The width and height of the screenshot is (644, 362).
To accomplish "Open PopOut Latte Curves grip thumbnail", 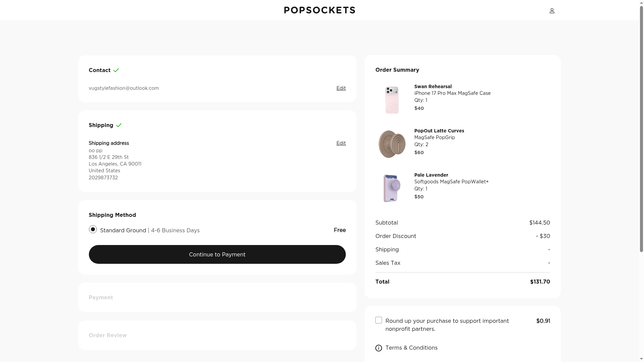I will [x=392, y=144].
